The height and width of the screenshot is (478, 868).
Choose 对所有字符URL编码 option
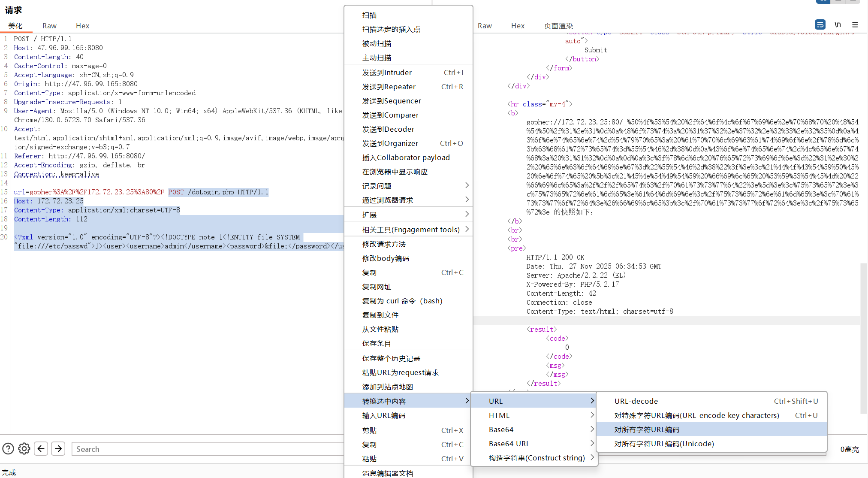pos(647,430)
